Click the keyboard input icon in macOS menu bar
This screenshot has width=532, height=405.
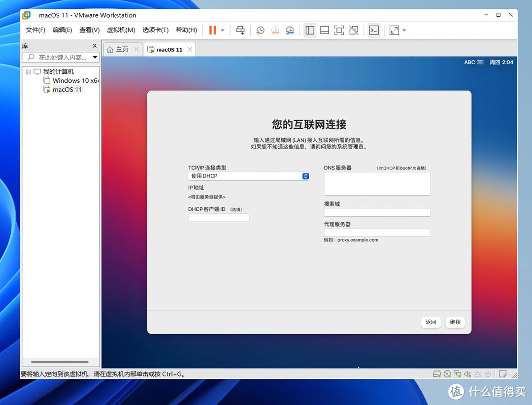click(480, 62)
